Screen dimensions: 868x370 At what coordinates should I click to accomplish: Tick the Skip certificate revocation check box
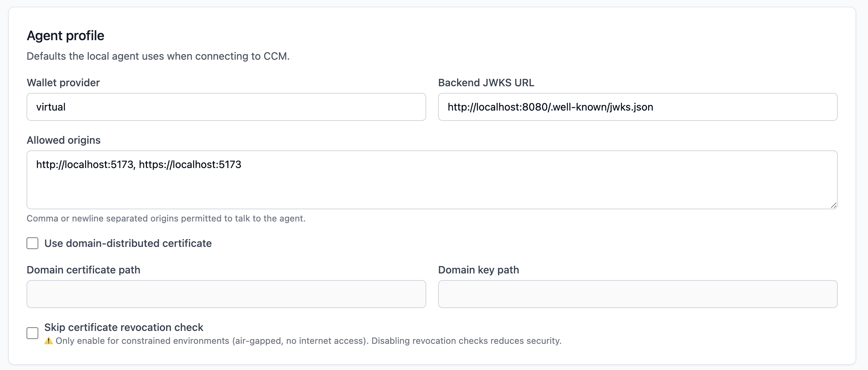pos(32,333)
